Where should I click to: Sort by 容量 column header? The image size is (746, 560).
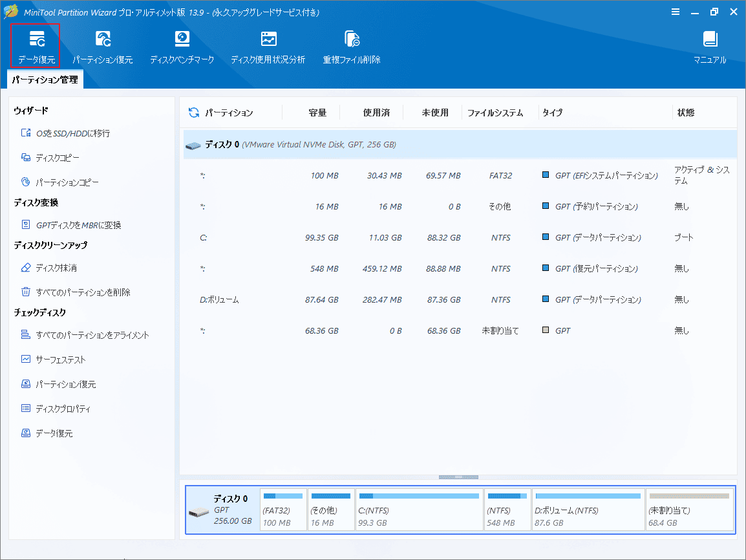[x=317, y=113]
